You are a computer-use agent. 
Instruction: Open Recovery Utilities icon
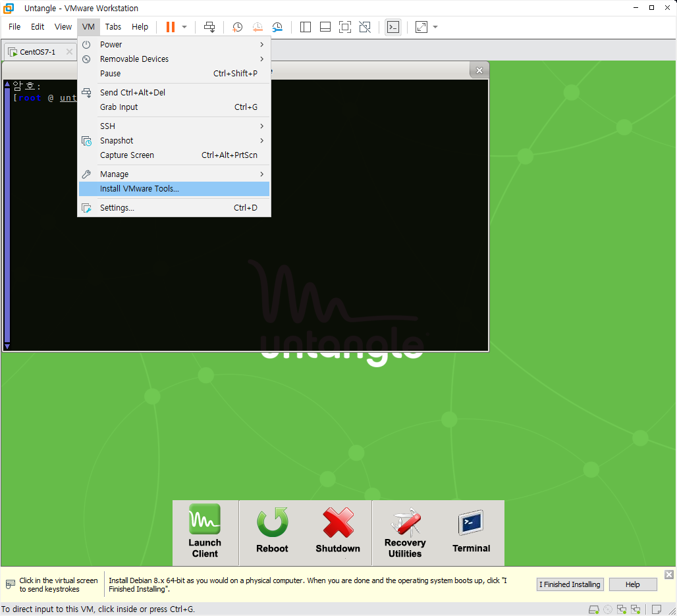point(405,532)
